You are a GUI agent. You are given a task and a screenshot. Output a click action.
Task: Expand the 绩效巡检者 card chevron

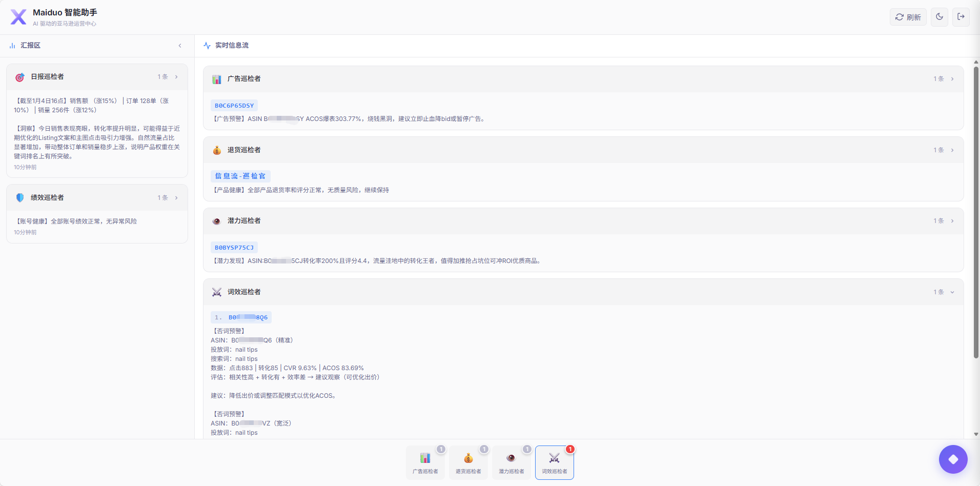(x=176, y=198)
